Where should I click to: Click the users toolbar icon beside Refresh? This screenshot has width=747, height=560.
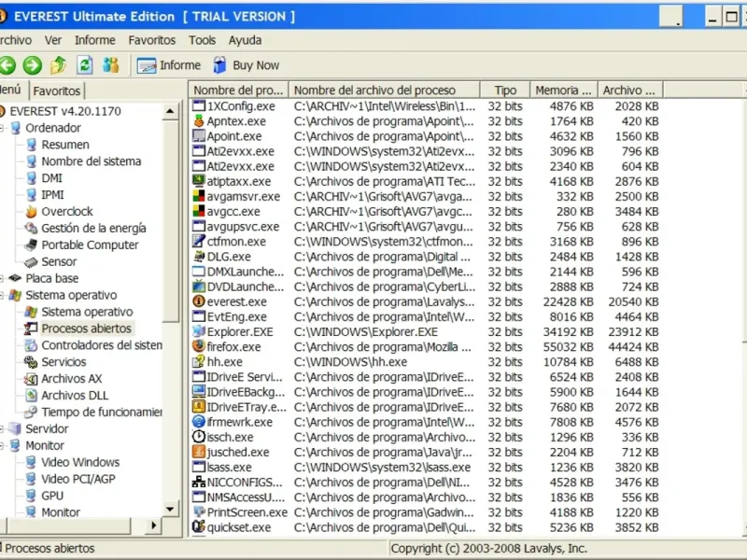click(x=111, y=65)
